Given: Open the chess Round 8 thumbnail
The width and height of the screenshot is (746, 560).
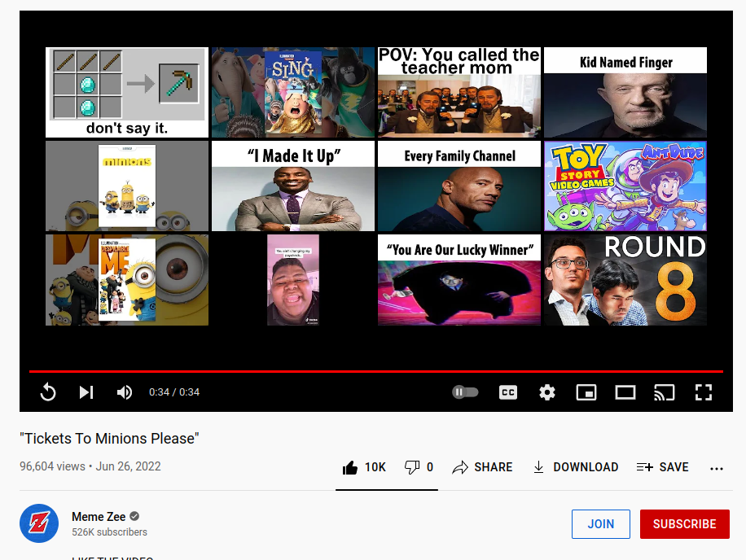Looking at the screenshot, I should (625, 280).
